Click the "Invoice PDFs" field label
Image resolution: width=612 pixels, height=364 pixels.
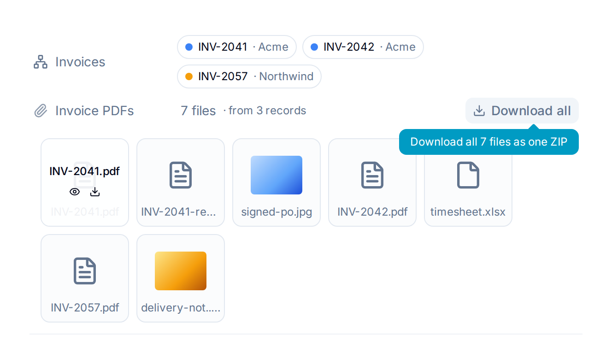(94, 111)
